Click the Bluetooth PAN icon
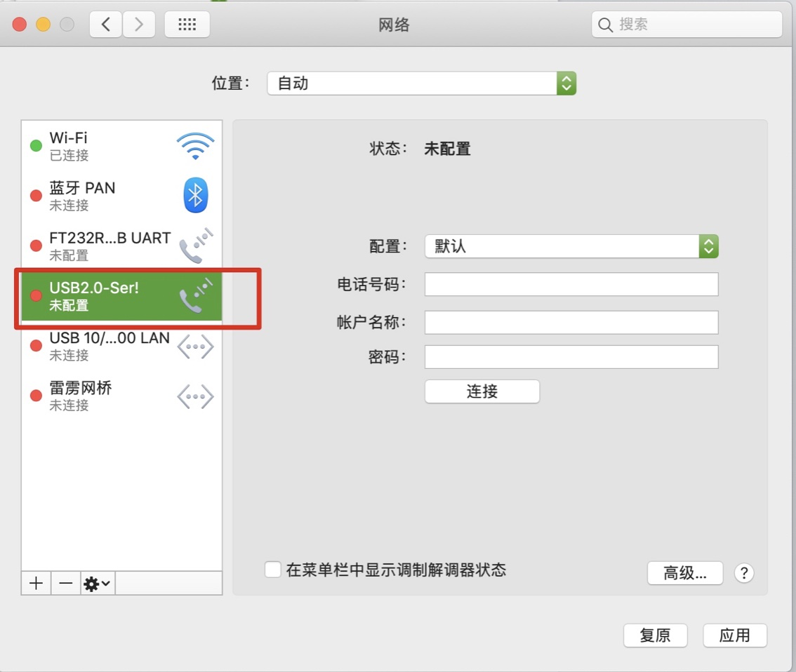This screenshot has width=796, height=672. (194, 195)
